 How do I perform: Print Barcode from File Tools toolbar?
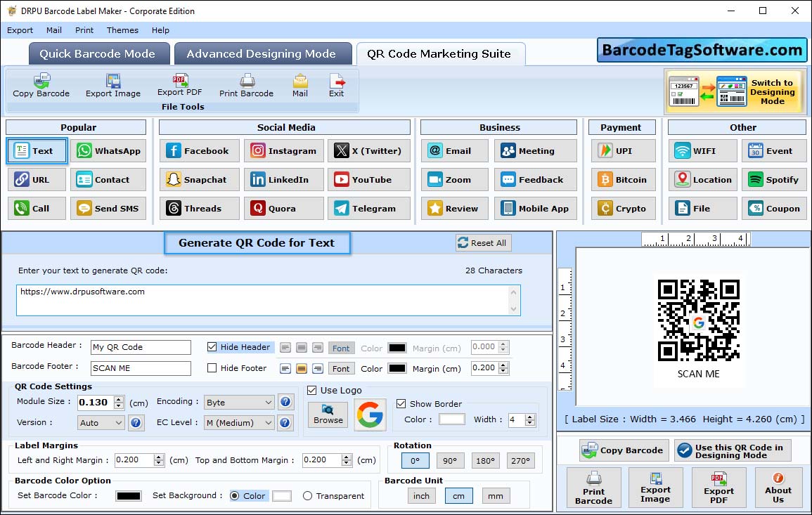246,86
